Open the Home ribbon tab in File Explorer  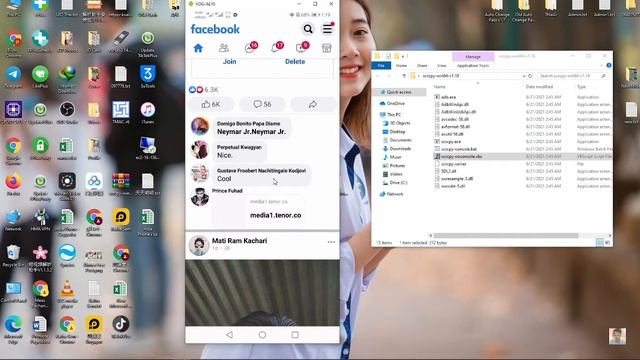[x=401, y=66]
